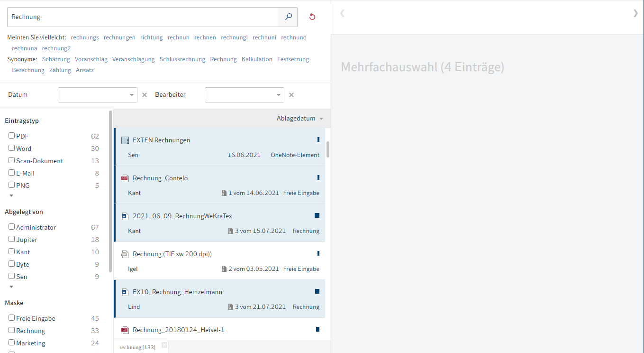Click marker square on EX10_Rechnung_Heinzelmann row
This screenshot has height=353, width=644.
(x=317, y=291)
